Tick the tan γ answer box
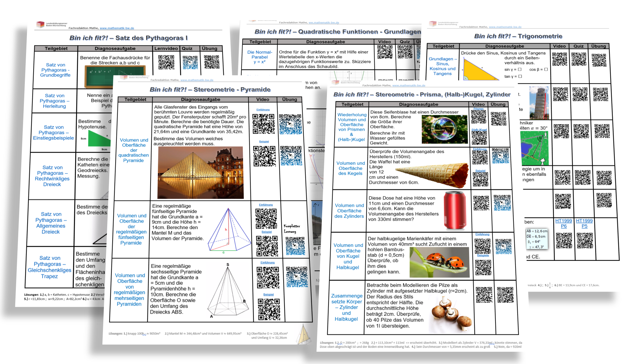This screenshot has width=635, height=364. pyautogui.click(x=520, y=76)
